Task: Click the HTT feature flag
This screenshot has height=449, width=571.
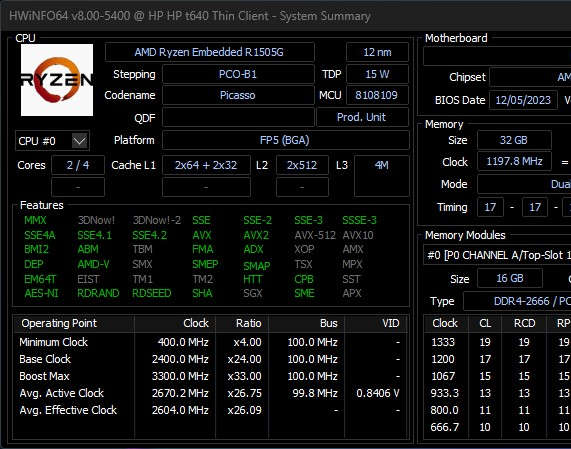Action: [253, 279]
